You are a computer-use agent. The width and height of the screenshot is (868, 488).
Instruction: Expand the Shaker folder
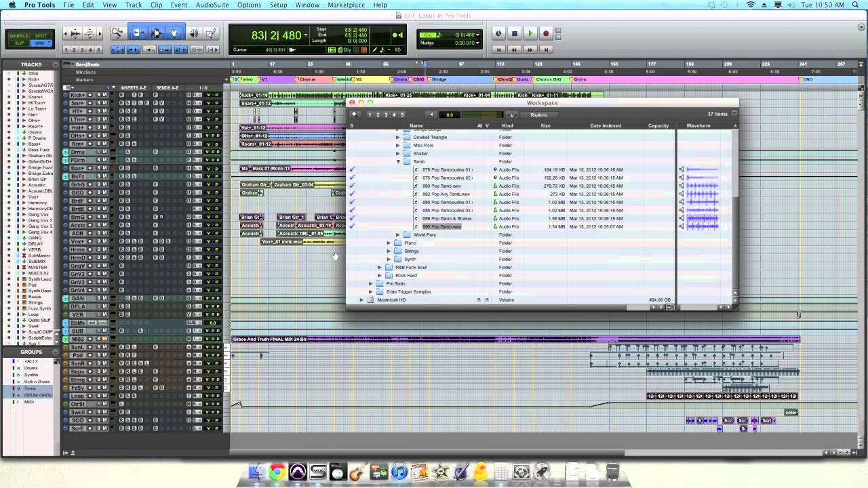click(x=398, y=154)
